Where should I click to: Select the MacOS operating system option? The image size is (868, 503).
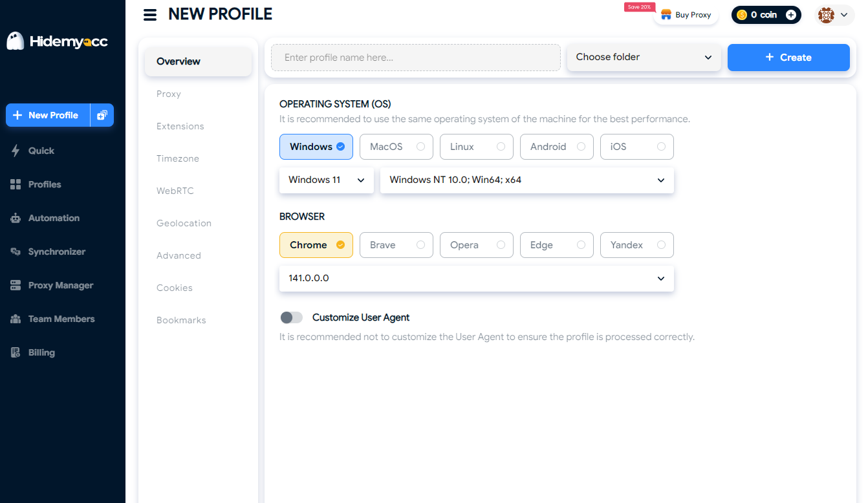click(396, 147)
